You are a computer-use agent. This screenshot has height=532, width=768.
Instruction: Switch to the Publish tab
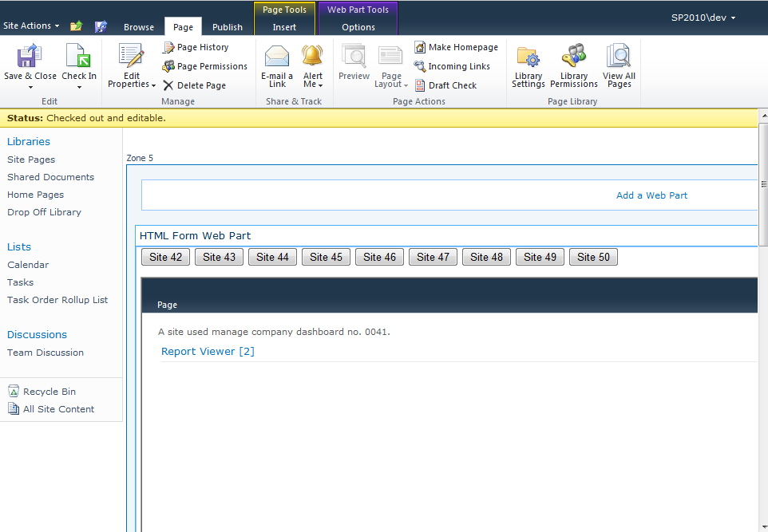(228, 27)
